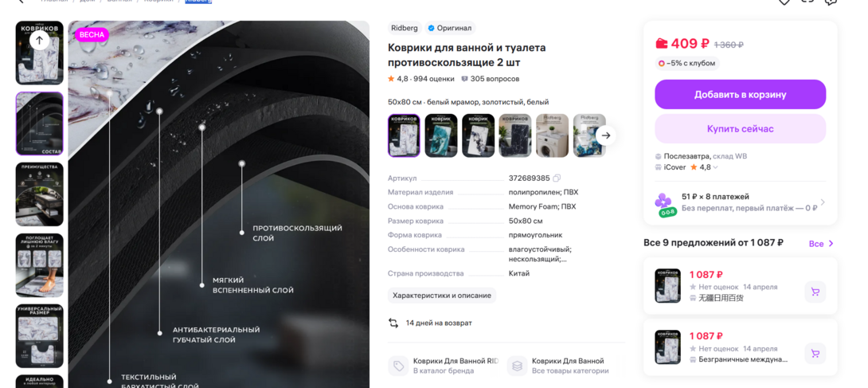This screenshot has height=388, width=868.
Task: Click Купить сейчас button
Action: [740, 129]
